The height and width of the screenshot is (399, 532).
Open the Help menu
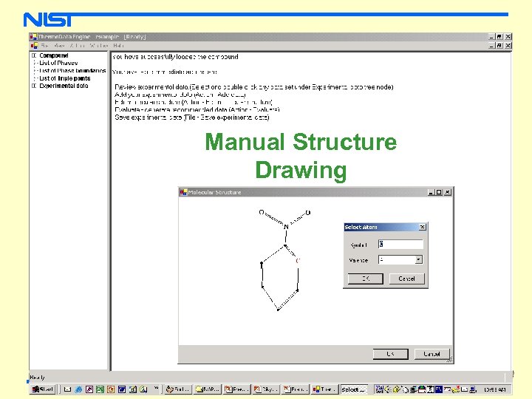tap(118, 46)
